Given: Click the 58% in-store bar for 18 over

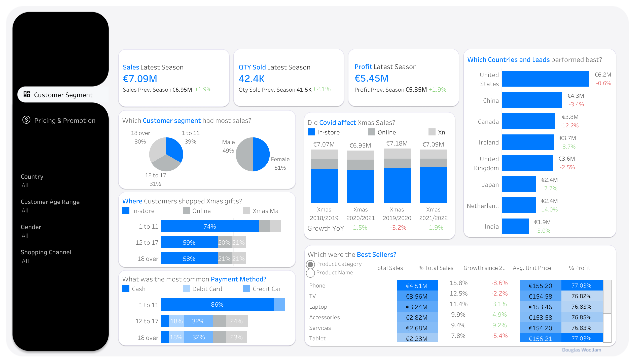Looking at the screenshot, I should click(x=189, y=258).
